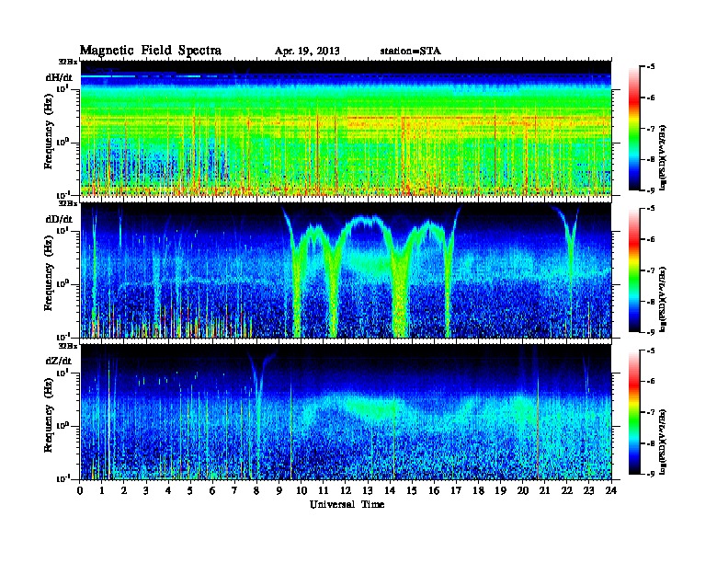Click the "Magnetic Field Spectra" title
Image resolution: width=728 pixels, height=563 pixels.
150,51
